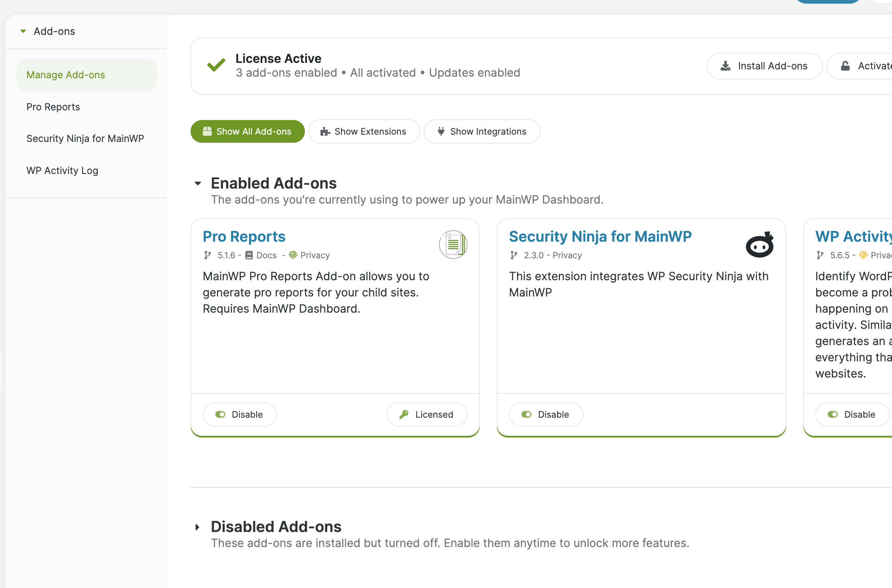
Task: Click the unlock icon on Activate button
Action: 845,66
